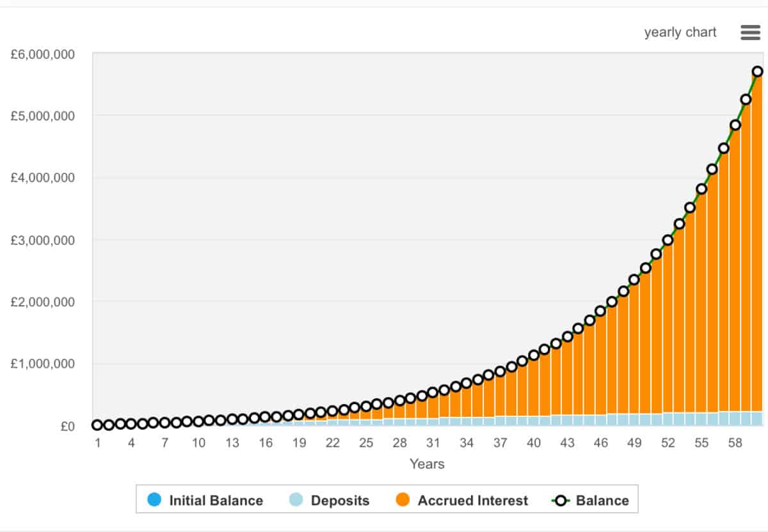Click the balance marker for year 55
Image resolution: width=768 pixels, height=532 pixels.
(701, 189)
